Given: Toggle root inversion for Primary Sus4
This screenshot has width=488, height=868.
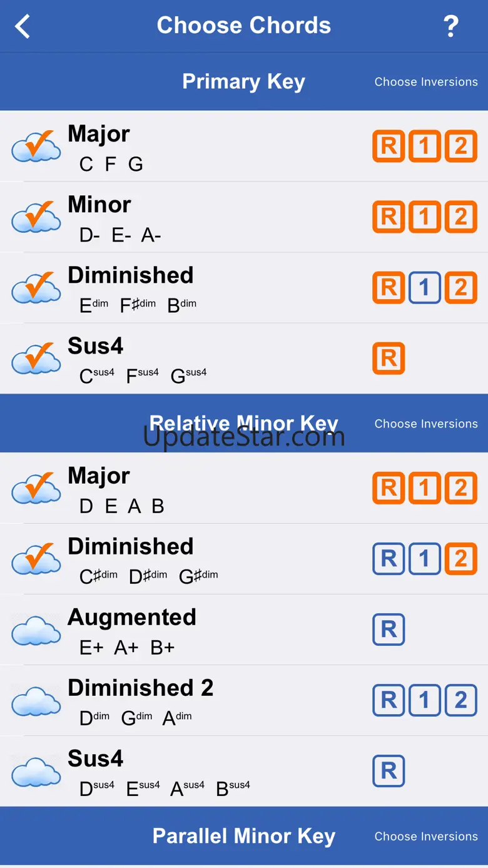Looking at the screenshot, I should click(x=389, y=359).
